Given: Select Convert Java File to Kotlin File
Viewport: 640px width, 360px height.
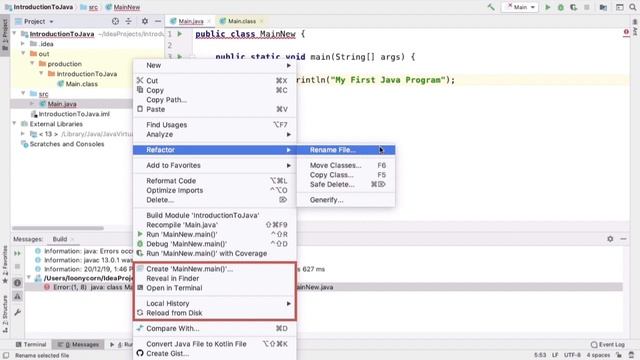Looking at the screenshot, I should [215, 344].
